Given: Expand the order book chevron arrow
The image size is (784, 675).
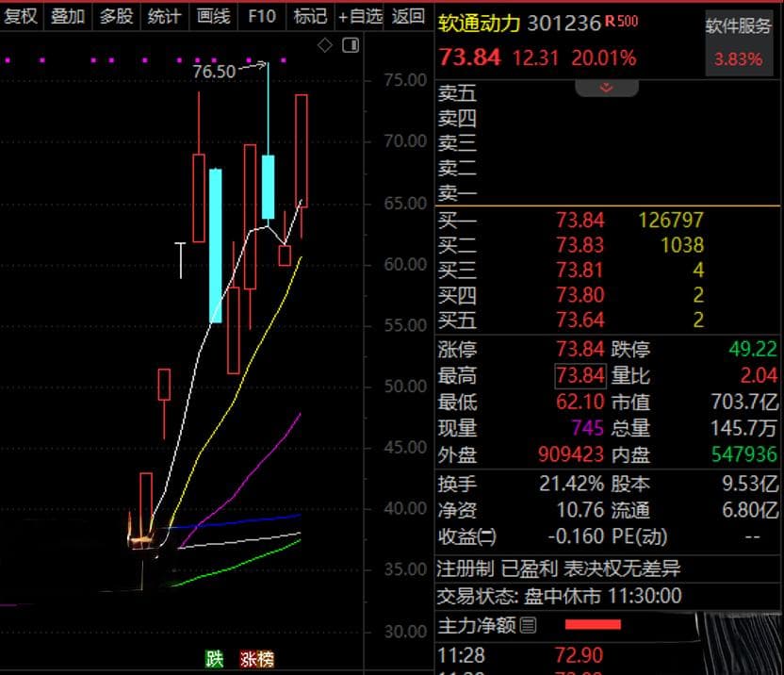Looking at the screenshot, I should 607,88.
